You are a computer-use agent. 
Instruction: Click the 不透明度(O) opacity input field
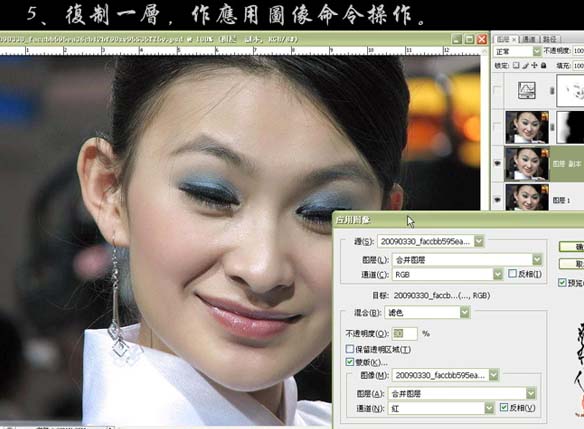coord(404,333)
